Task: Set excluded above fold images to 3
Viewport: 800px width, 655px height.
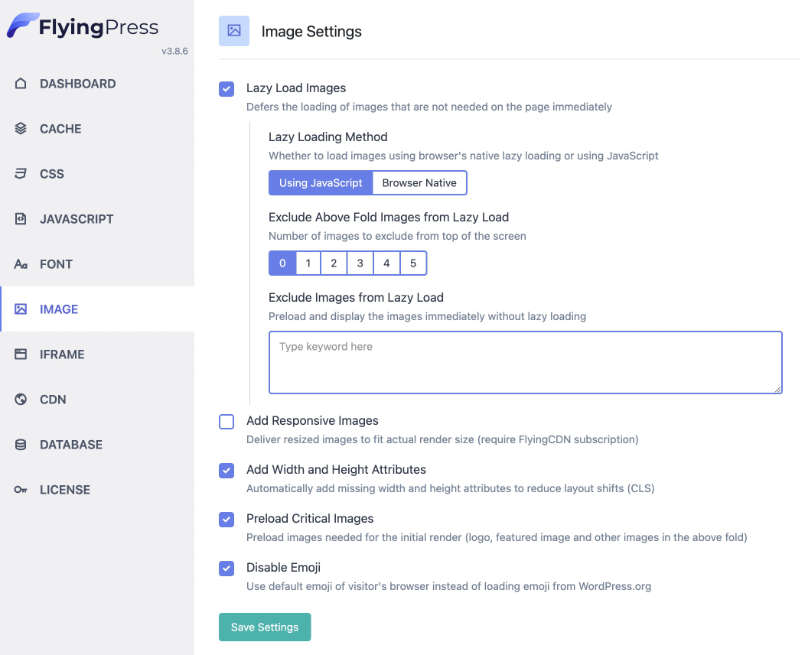Action: (360, 263)
